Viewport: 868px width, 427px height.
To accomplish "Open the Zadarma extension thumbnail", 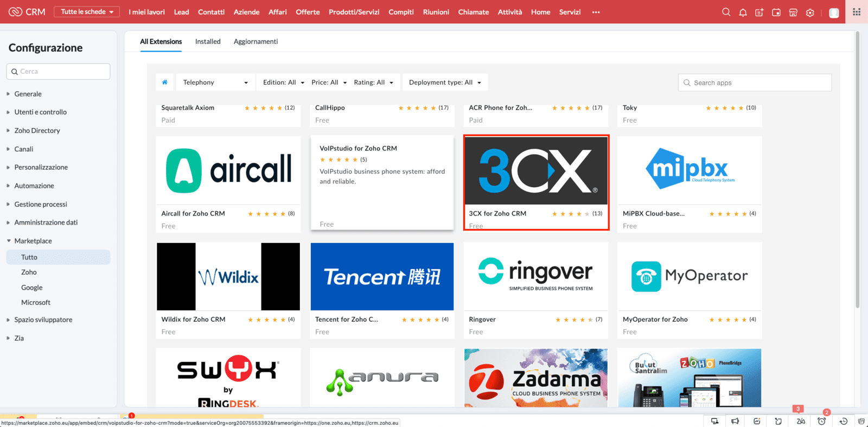I will coord(536,378).
